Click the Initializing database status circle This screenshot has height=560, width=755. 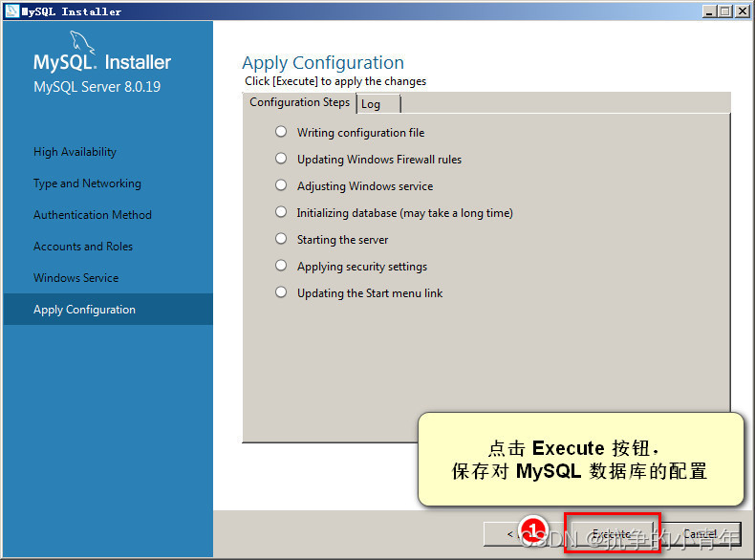[x=281, y=212]
